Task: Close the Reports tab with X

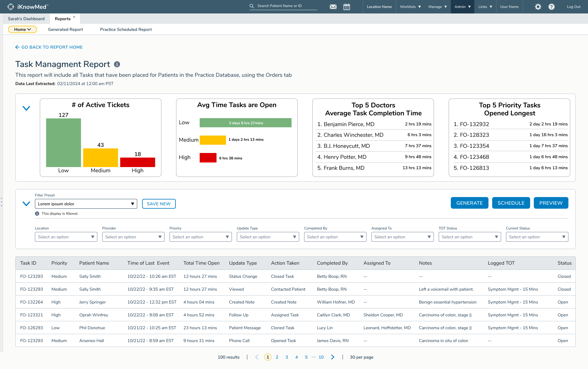Action: pyautogui.click(x=74, y=17)
